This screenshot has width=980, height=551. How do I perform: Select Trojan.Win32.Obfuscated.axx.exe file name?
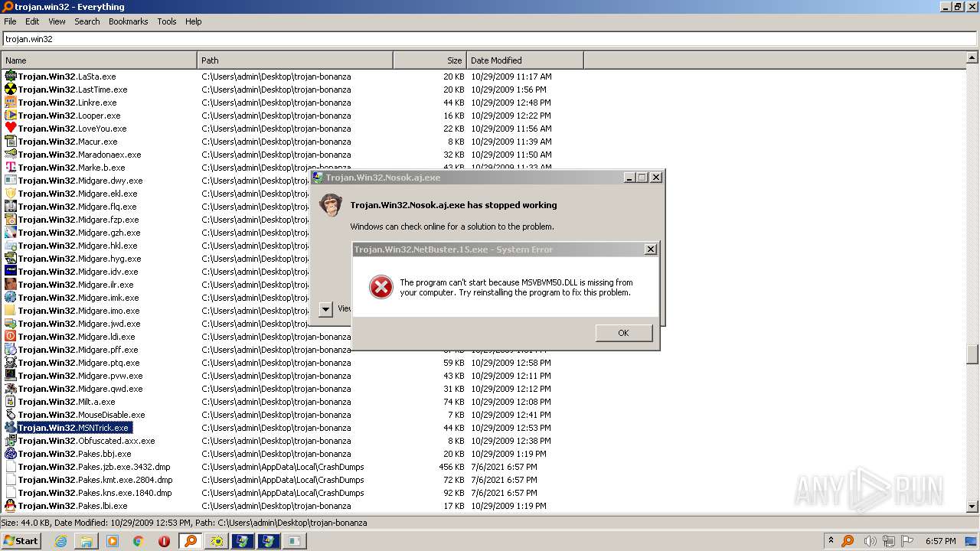[x=87, y=441]
